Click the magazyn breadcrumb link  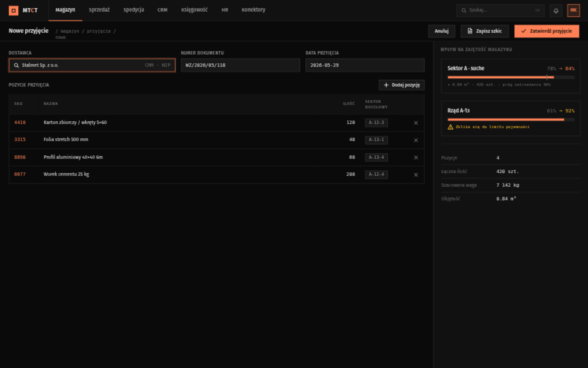coord(70,31)
